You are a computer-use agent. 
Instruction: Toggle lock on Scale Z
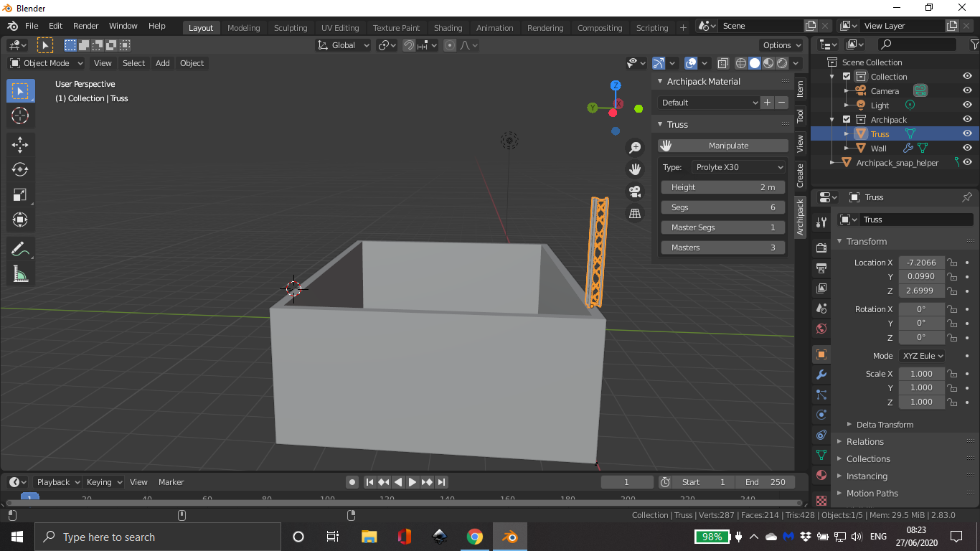pyautogui.click(x=952, y=402)
